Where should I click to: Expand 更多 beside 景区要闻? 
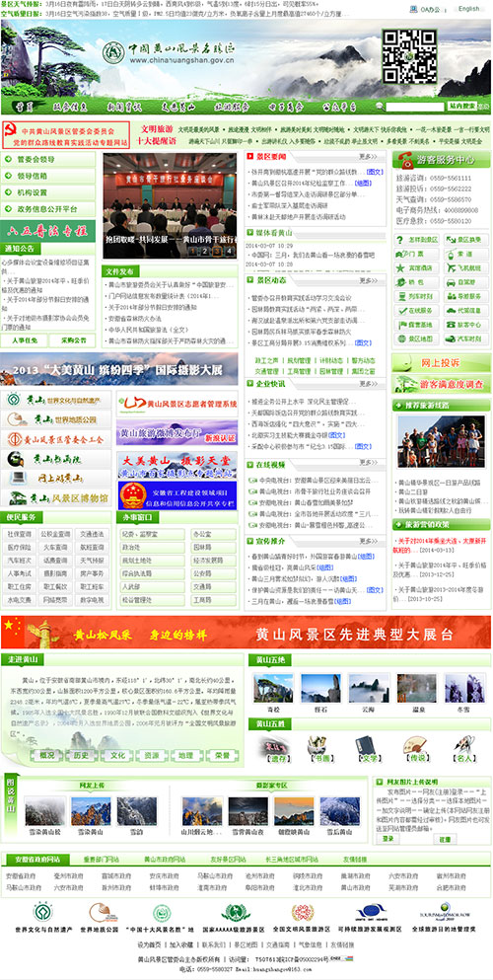coord(368,157)
